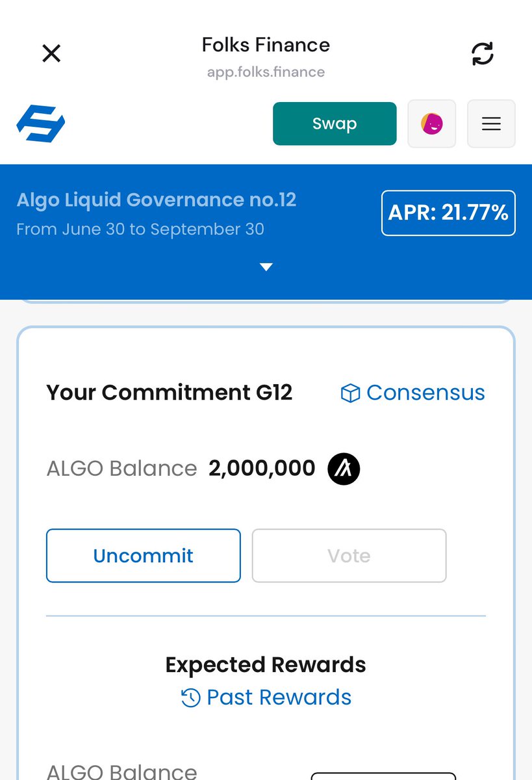Click the history clock icon

[190, 698]
